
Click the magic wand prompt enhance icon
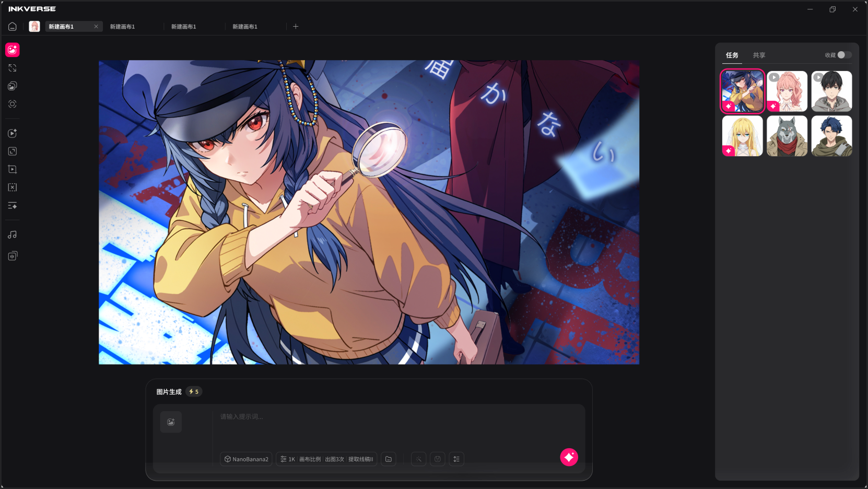click(x=419, y=459)
